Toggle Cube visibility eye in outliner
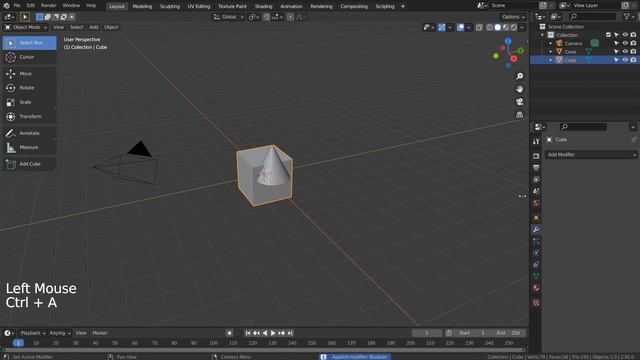This screenshot has height=360, width=640. 625,60
